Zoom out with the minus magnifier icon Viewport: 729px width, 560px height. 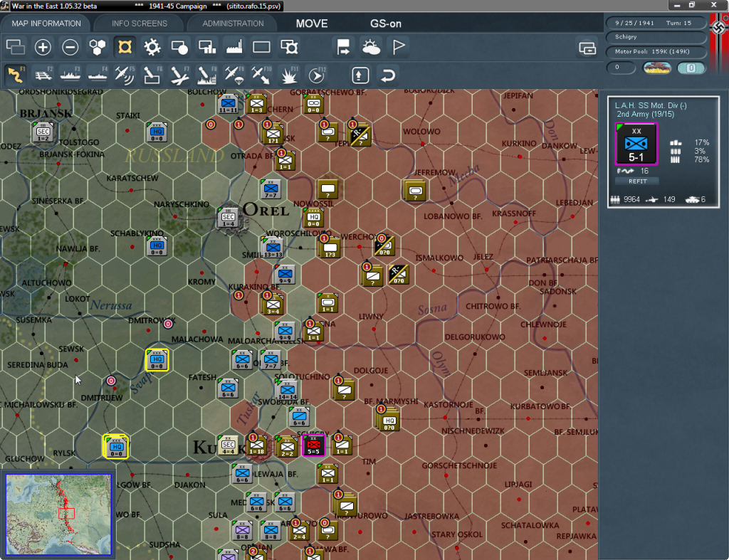pos(70,47)
